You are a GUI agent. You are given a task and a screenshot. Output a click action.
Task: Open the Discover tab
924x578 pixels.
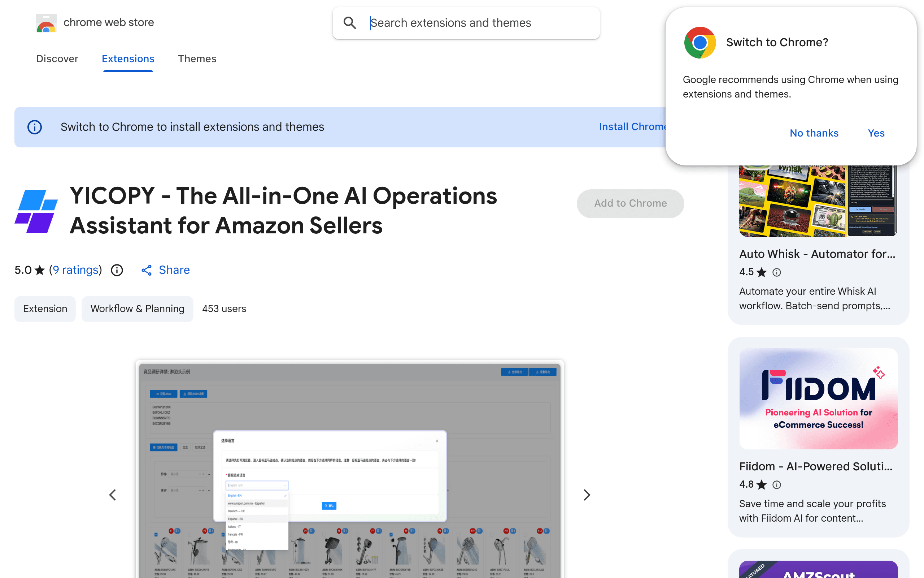tap(57, 59)
